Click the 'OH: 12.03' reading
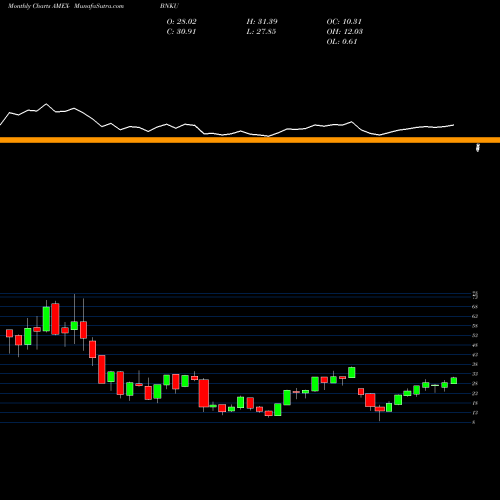 click(345, 32)
